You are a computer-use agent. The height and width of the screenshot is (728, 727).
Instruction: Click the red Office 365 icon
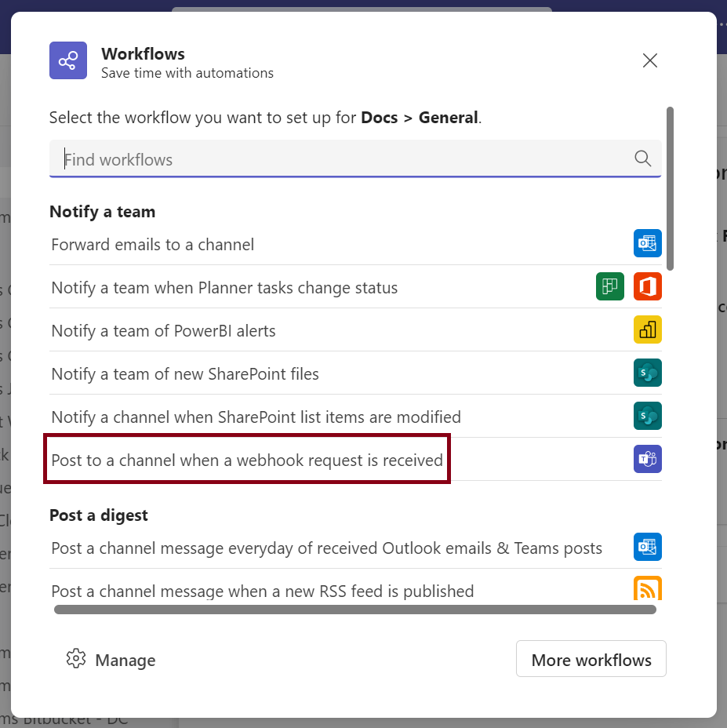[647, 286]
